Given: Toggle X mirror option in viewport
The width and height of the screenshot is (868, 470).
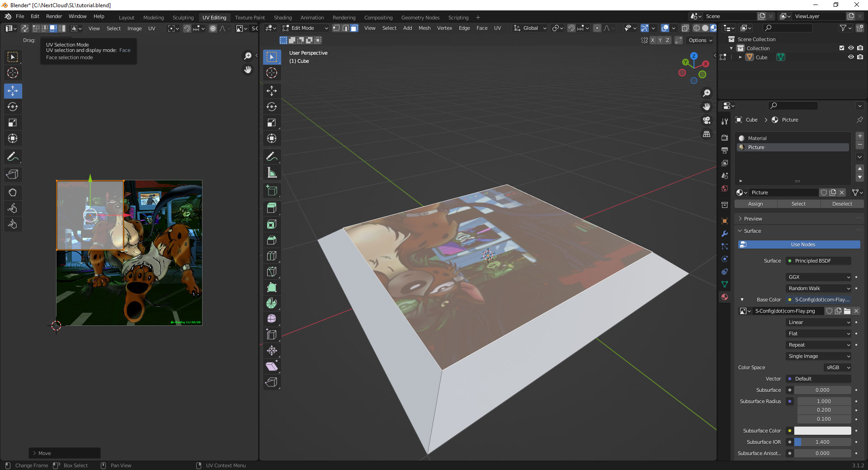Looking at the screenshot, I should (652, 40).
